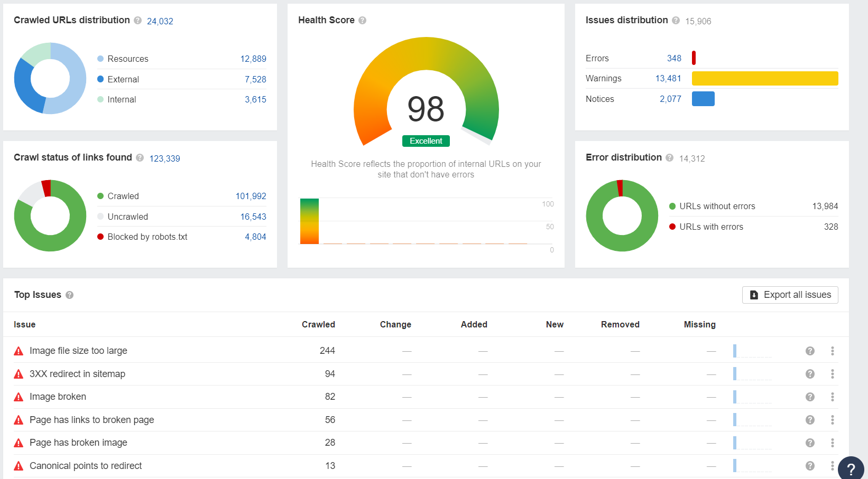Click trend sparkline for Image broken row
The height and width of the screenshot is (479, 868).
tap(752, 397)
